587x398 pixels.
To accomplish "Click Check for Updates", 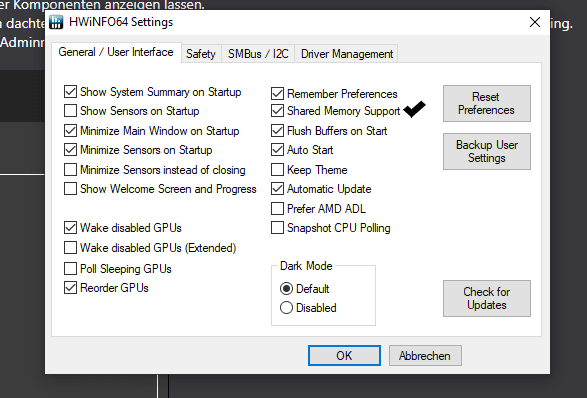I will pyautogui.click(x=487, y=298).
